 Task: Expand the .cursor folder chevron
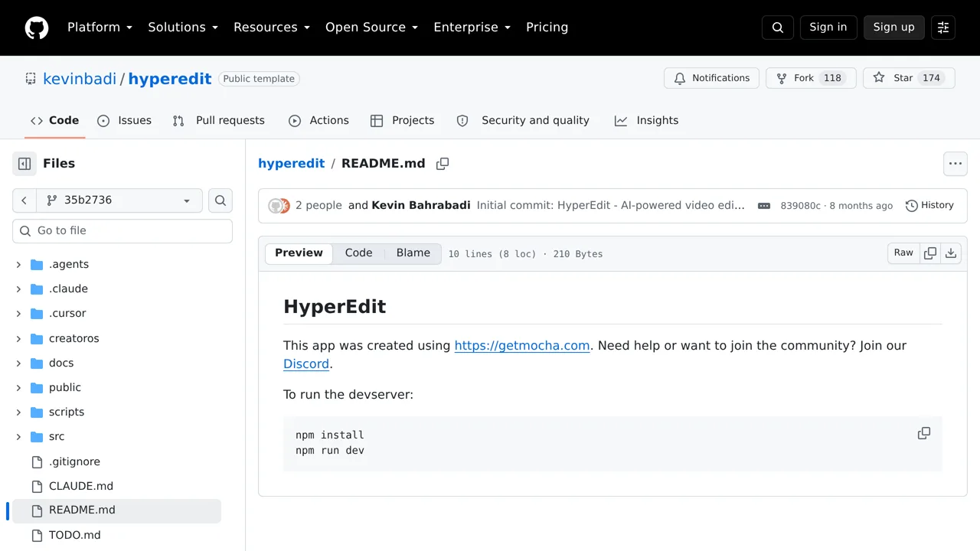click(x=18, y=314)
